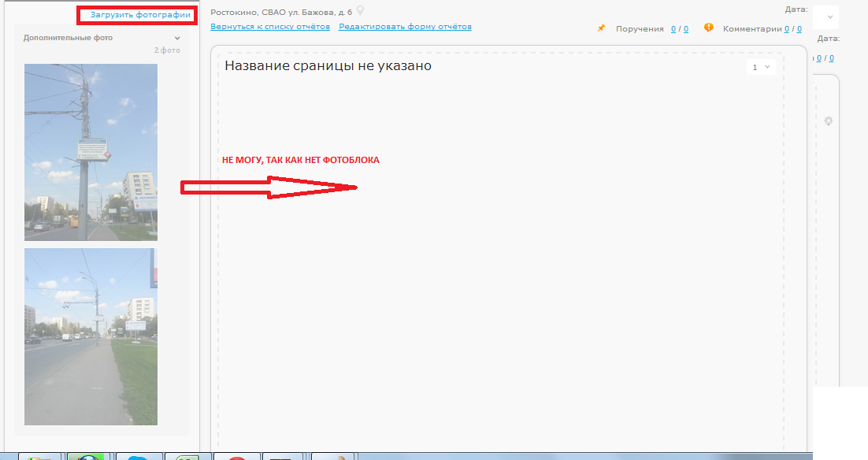Viewport: 868px width, 460px height.
Task: Open the gear settings icon on the right
Action: [x=828, y=121]
